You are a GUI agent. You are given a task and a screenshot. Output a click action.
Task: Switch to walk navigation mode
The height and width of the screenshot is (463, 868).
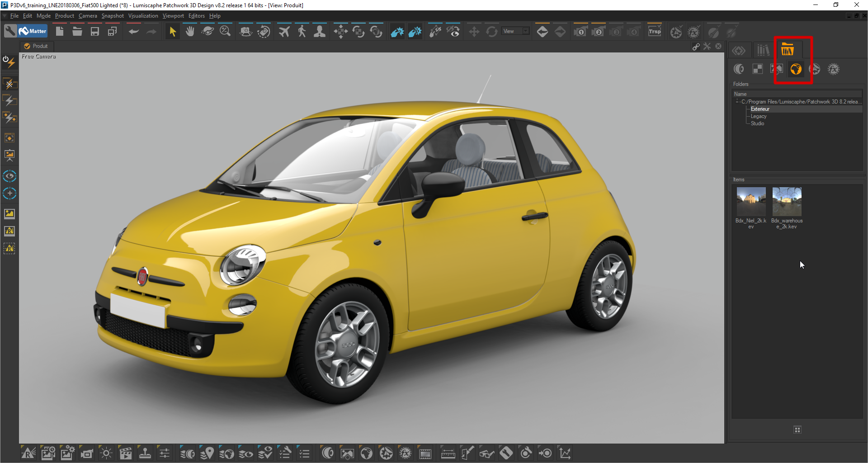(x=302, y=32)
